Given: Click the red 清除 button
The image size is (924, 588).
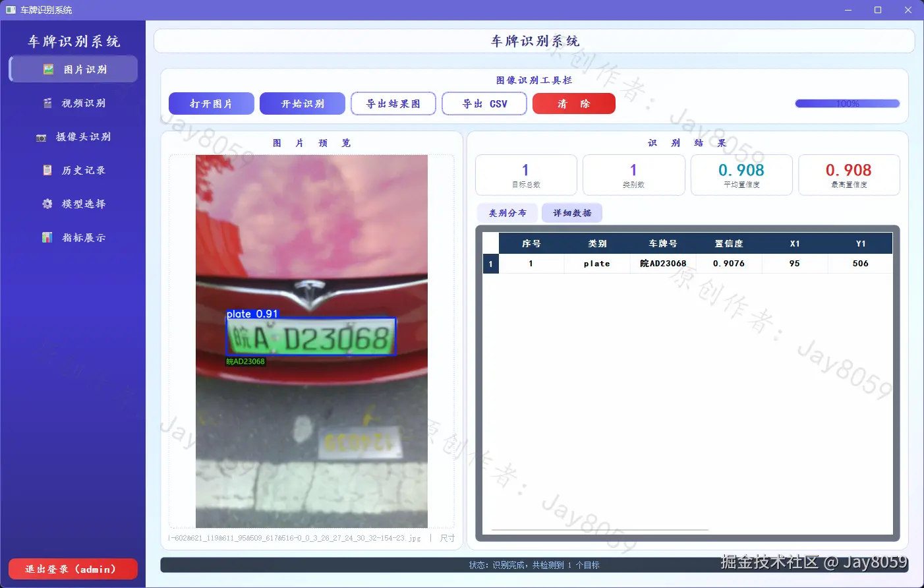Looking at the screenshot, I should [574, 103].
